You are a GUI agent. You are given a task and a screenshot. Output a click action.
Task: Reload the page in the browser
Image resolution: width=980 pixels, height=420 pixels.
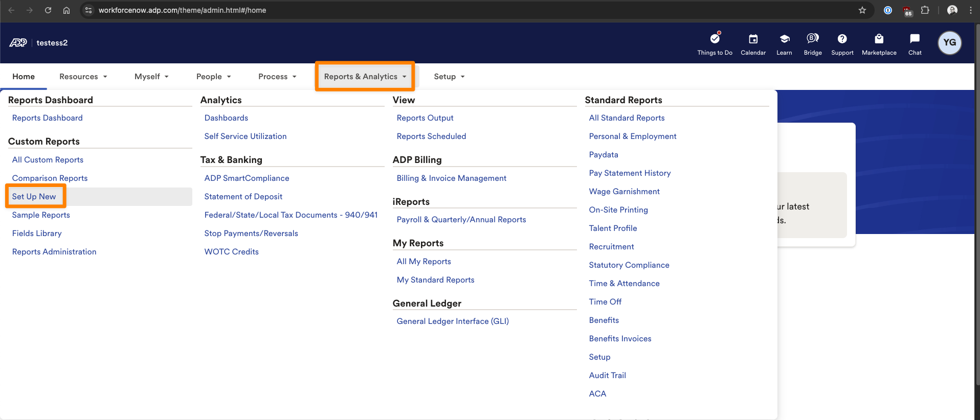pos(48,10)
